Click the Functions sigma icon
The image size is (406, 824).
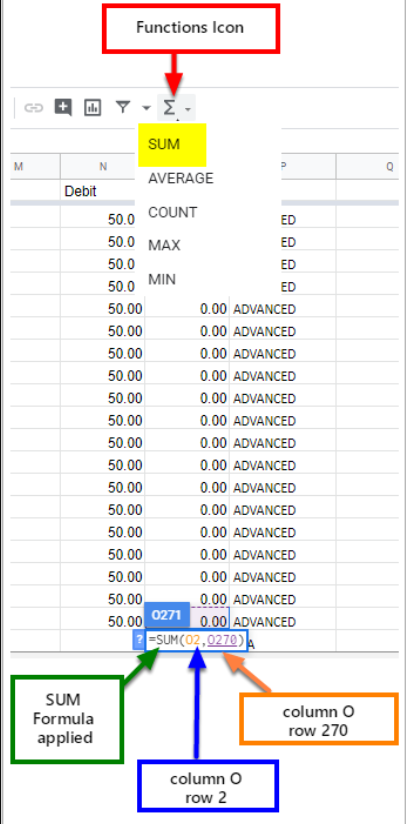click(169, 108)
